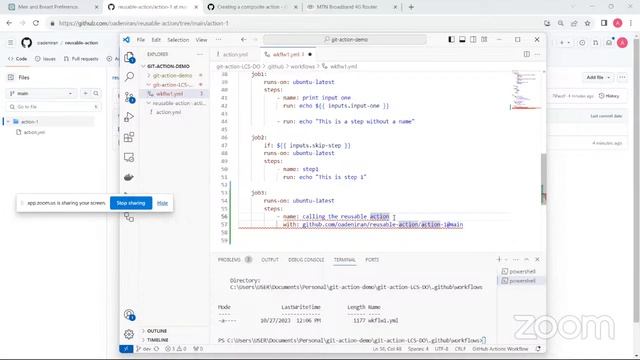This screenshot has width=640, height=360.
Task: Open VS Code View menu
Action: (202, 40)
